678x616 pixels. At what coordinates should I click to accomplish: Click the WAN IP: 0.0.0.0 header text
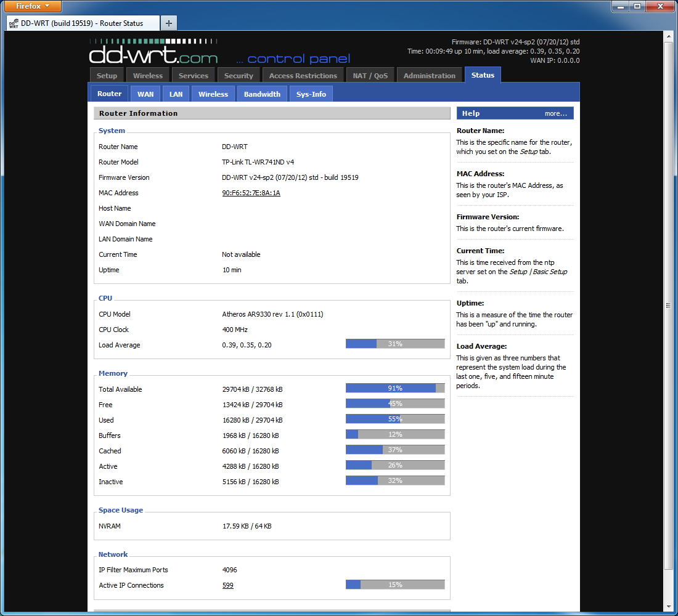[555, 60]
